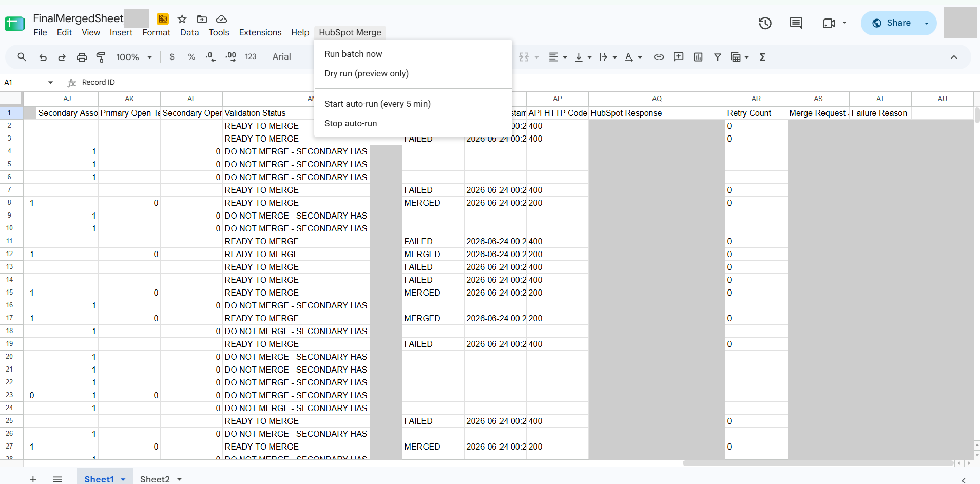Open the Sheet2 tab dropdown arrow
Viewport: 980px width, 484px height.
(x=180, y=479)
